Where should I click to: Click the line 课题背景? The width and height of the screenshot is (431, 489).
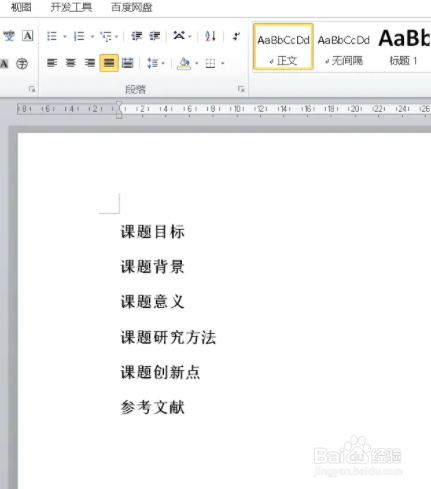coord(153,267)
